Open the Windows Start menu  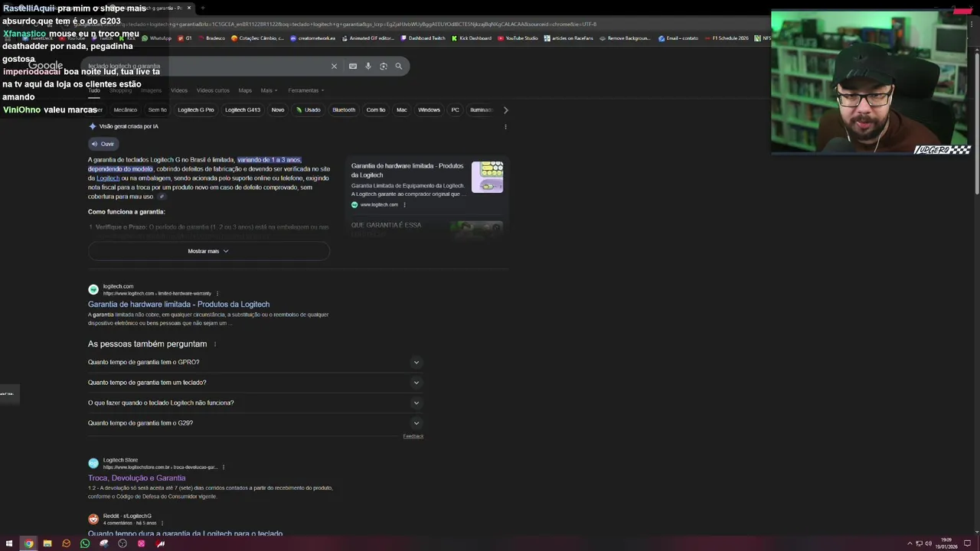tap(9, 543)
